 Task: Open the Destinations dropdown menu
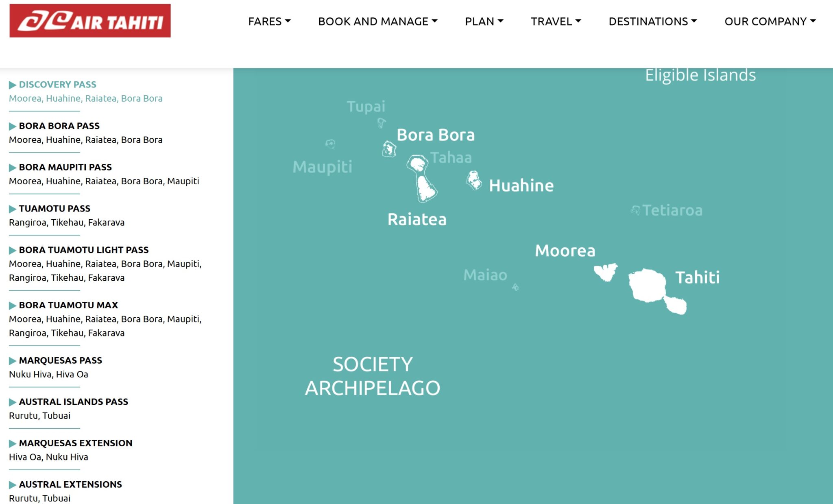coord(652,21)
